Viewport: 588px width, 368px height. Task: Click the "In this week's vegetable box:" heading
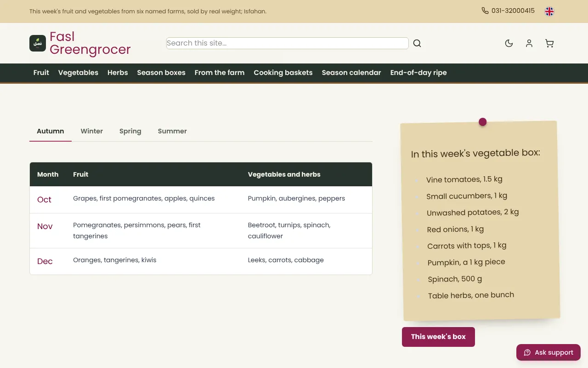[x=475, y=153]
